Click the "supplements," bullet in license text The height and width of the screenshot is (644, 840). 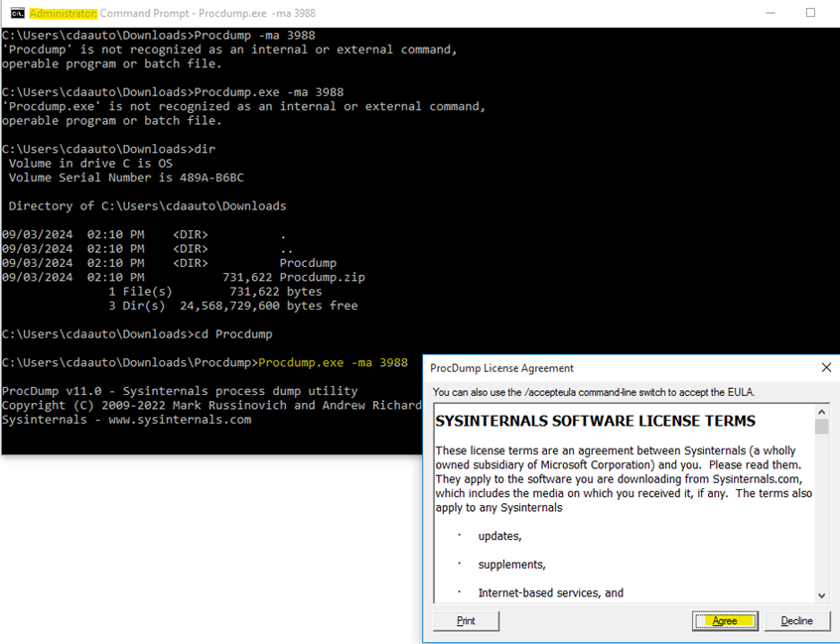[x=511, y=565]
